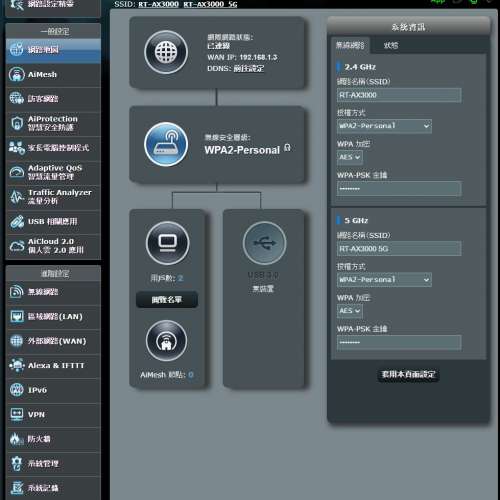This screenshot has width=500, height=500.
Task: Click the 2.4 GHz section heading
Action: (360, 67)
